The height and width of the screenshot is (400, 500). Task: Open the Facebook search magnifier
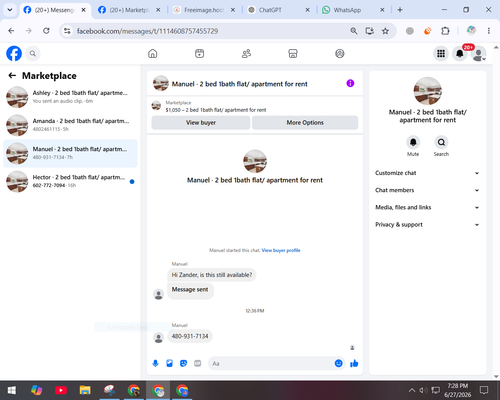coord(33,54)
